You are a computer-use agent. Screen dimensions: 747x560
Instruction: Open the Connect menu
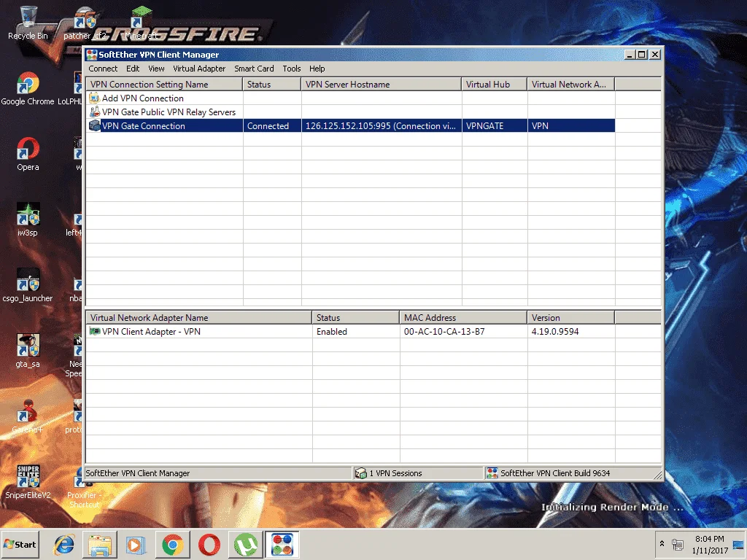(103, 69)
